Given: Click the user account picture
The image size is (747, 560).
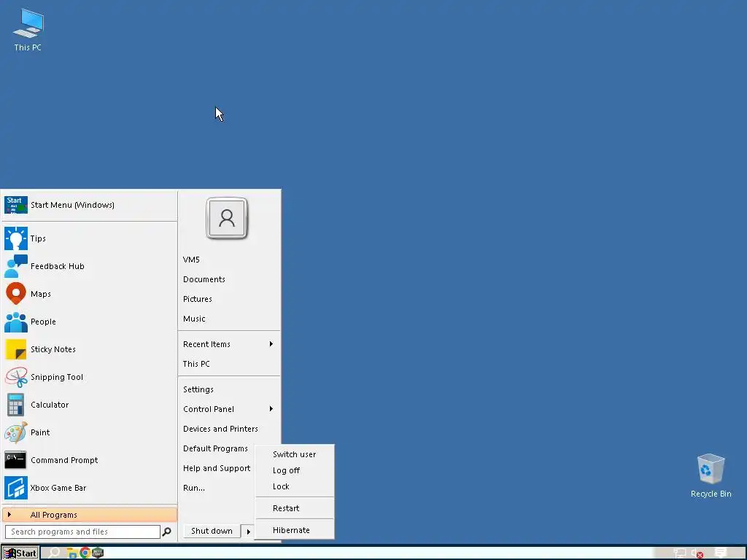Looking at the screenshot, I should coord(227,218).
